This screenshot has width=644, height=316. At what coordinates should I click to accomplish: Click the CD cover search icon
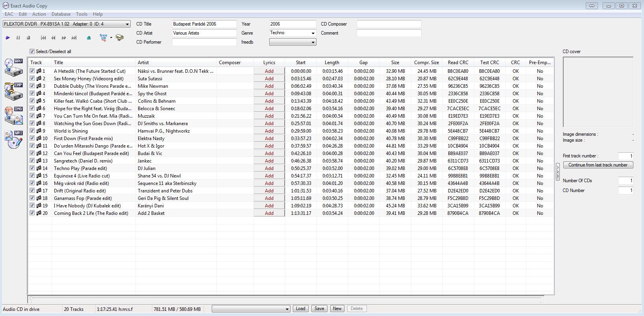120,38
